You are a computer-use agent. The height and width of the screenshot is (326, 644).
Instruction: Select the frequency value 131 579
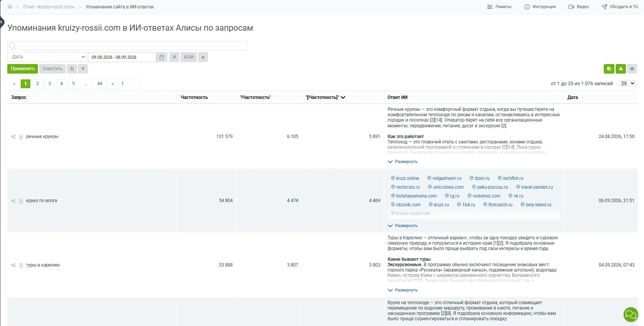click(x=225, y=137)
